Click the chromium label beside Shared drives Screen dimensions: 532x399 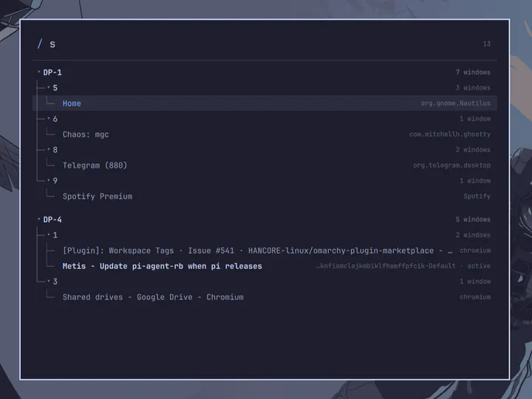[x=475, y=297]
